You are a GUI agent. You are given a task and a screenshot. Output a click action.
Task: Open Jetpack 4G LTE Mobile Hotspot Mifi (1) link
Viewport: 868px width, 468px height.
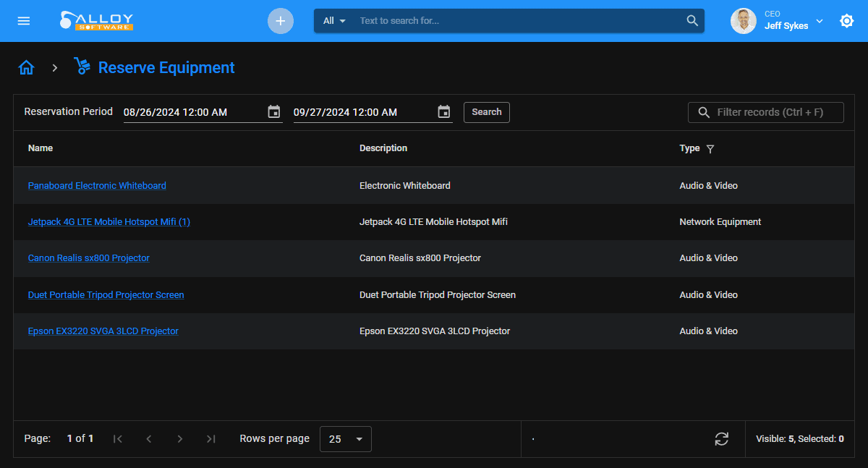(x=109, y=222)
